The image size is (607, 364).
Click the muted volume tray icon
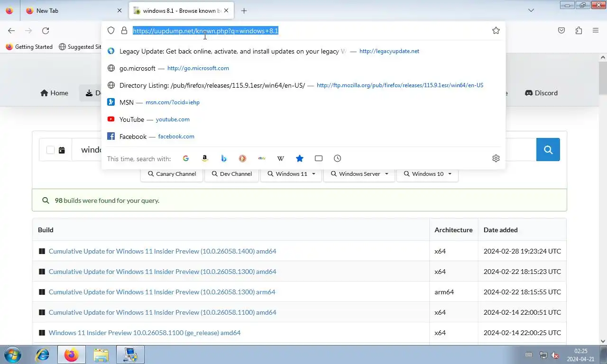click(555, 355)
